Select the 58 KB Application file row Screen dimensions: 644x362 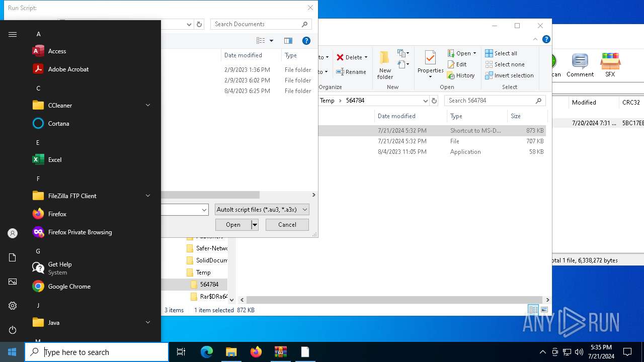pos(432,152)
